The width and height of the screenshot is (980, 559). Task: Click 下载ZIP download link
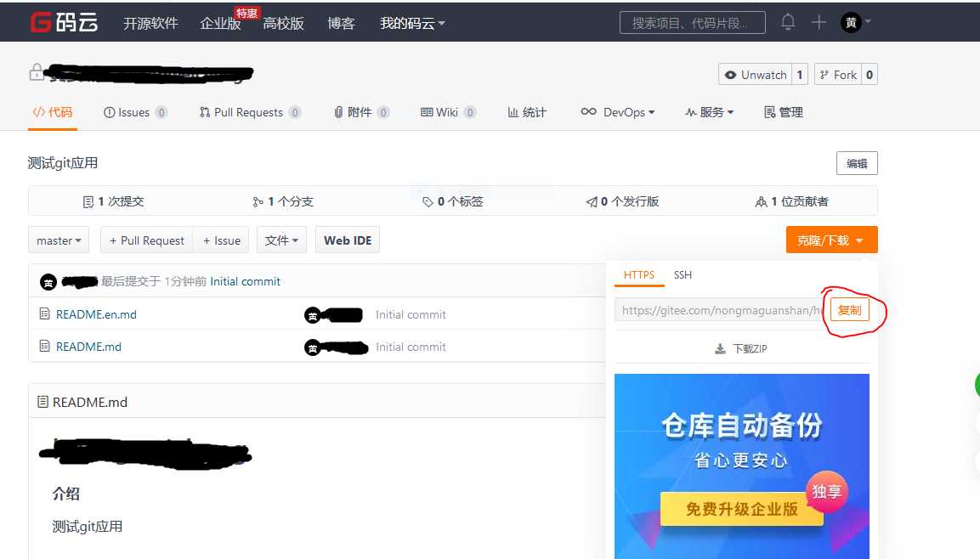coord(741,348)
